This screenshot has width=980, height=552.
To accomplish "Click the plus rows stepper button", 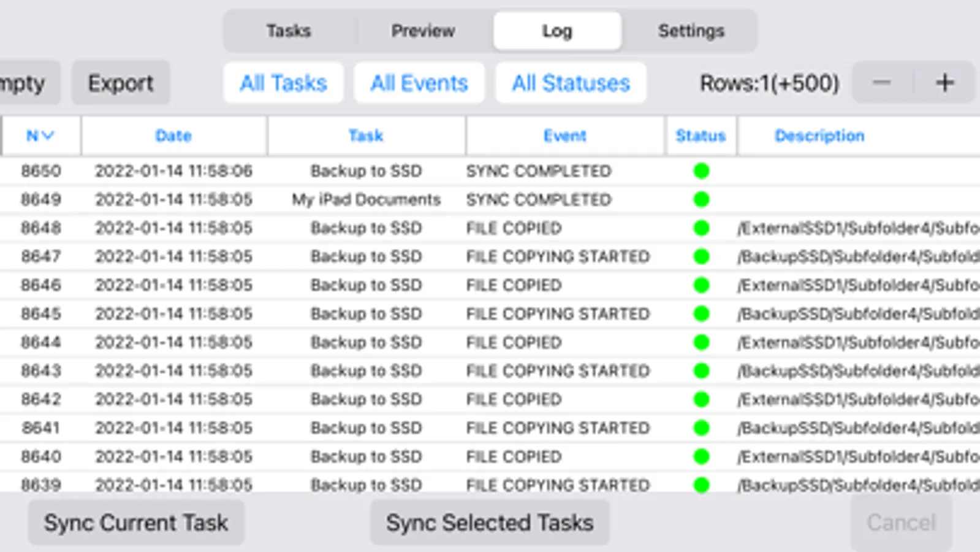I will (944, 83).
